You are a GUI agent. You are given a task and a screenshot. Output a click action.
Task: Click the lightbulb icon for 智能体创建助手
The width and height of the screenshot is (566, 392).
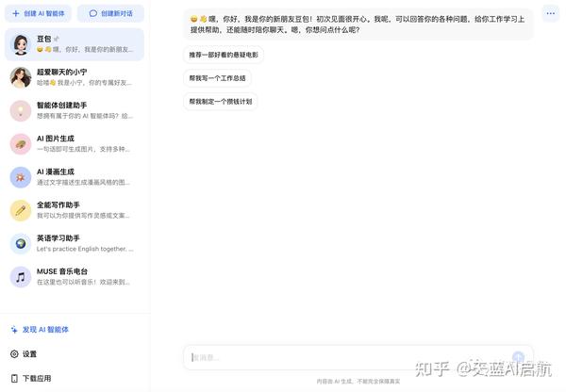click(21, 110)
